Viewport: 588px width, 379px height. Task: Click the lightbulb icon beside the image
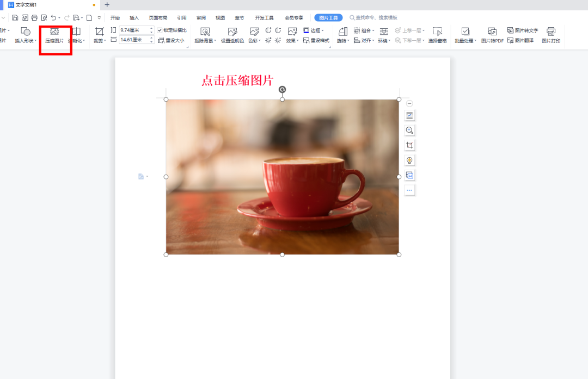(409, 160)
